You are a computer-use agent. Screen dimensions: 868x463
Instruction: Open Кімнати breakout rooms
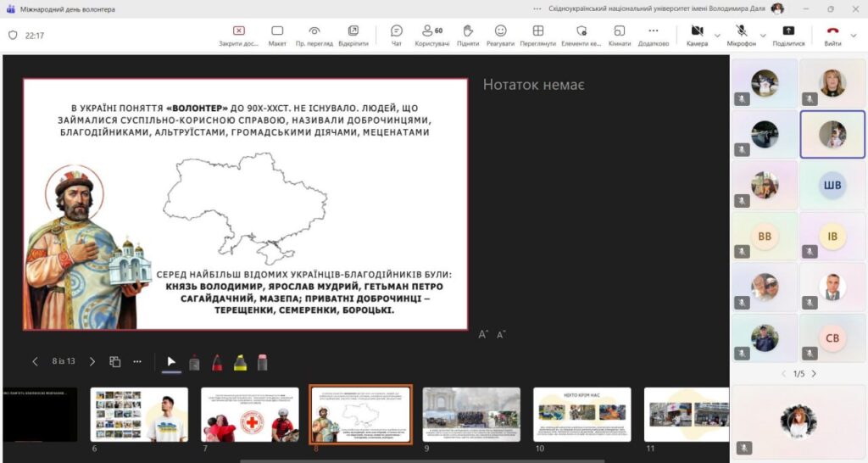click(x=619, y=35)
